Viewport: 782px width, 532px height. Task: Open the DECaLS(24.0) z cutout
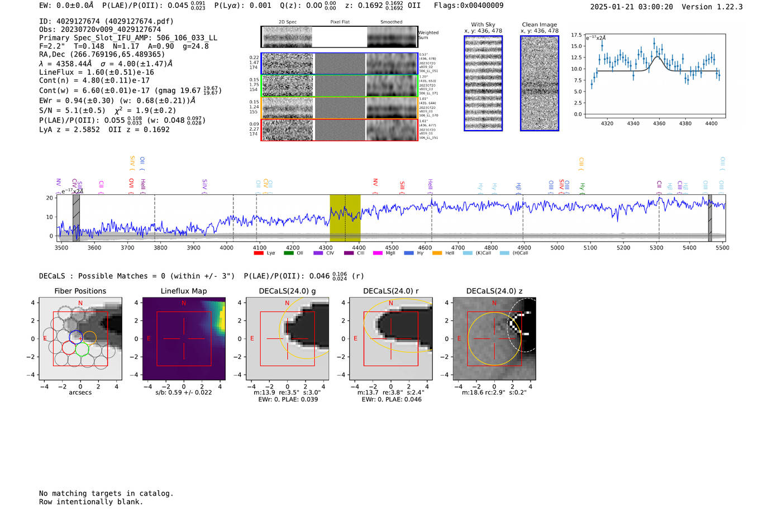coord(494,338)
